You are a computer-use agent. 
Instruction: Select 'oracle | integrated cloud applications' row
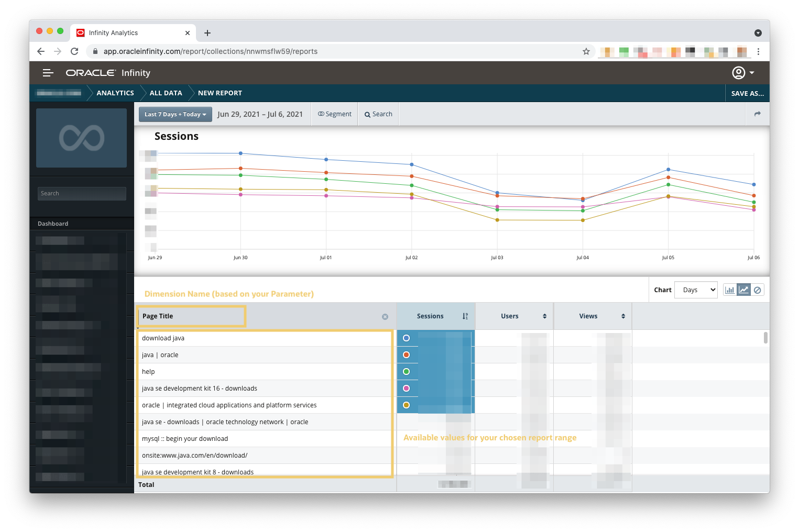pos(265,405)
